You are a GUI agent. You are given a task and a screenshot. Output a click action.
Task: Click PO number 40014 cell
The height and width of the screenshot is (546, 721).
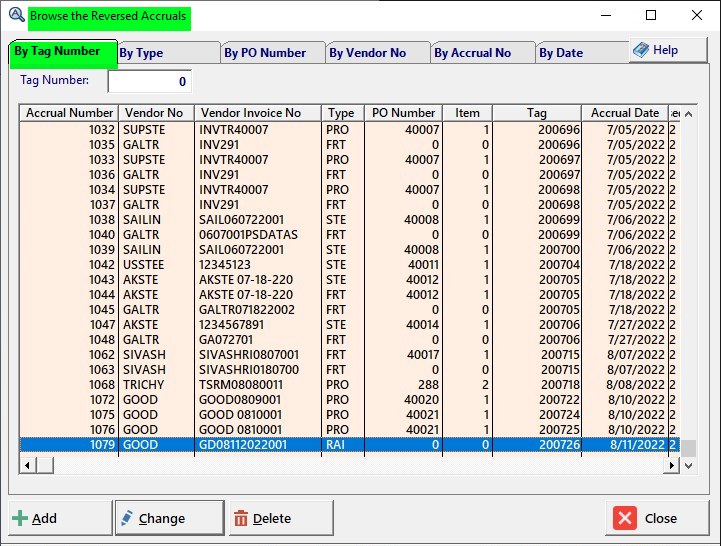tap(422, 325)
